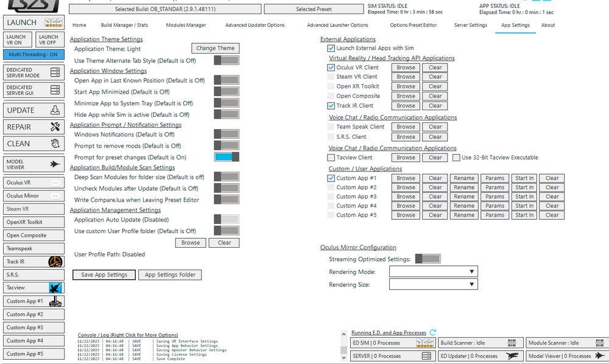
Task: Check the Tacview Client checkbox
Action: (331, 158)
